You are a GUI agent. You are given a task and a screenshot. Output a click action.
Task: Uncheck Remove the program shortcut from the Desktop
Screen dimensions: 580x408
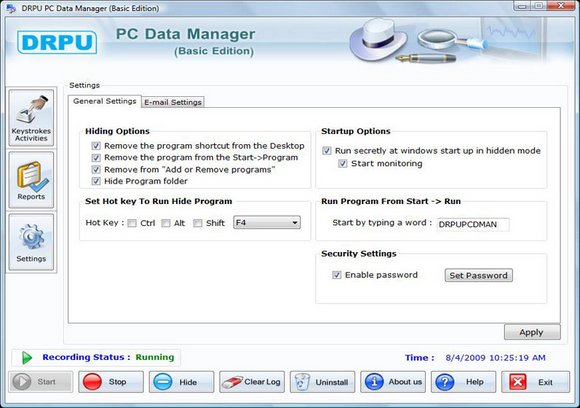coord(96,146)
